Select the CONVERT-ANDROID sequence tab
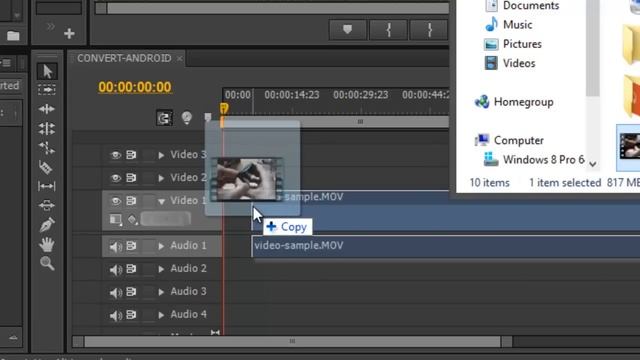640x360 pixels. (124, 58)
